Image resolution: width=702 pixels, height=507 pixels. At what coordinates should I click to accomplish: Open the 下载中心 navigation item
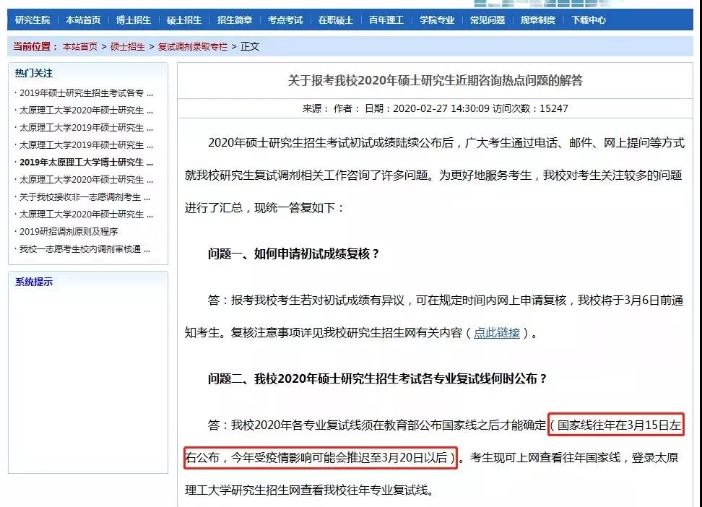tap(588, 19)
